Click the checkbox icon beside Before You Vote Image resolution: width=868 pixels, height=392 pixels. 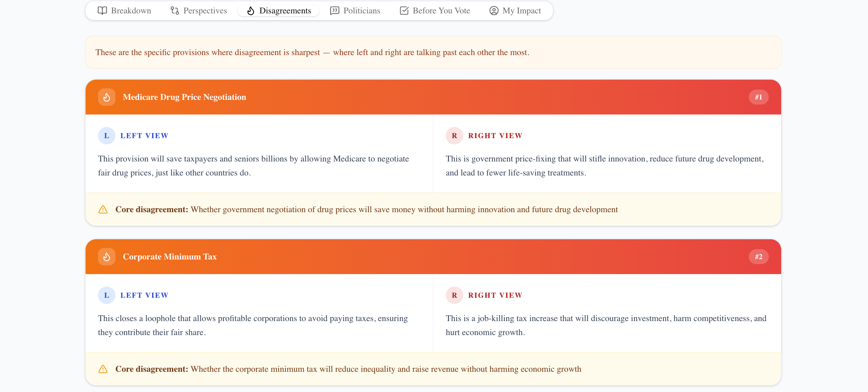tap(404, 11)
